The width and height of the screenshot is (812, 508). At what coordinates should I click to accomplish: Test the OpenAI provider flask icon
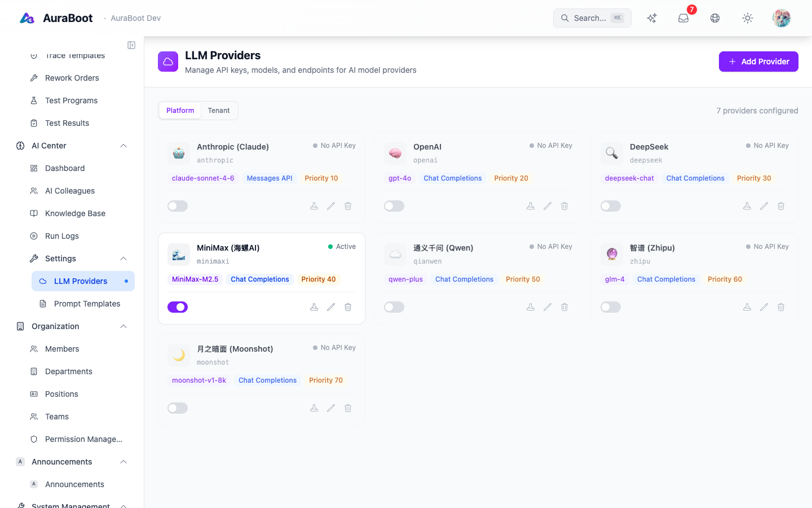[x=531, y=206]
